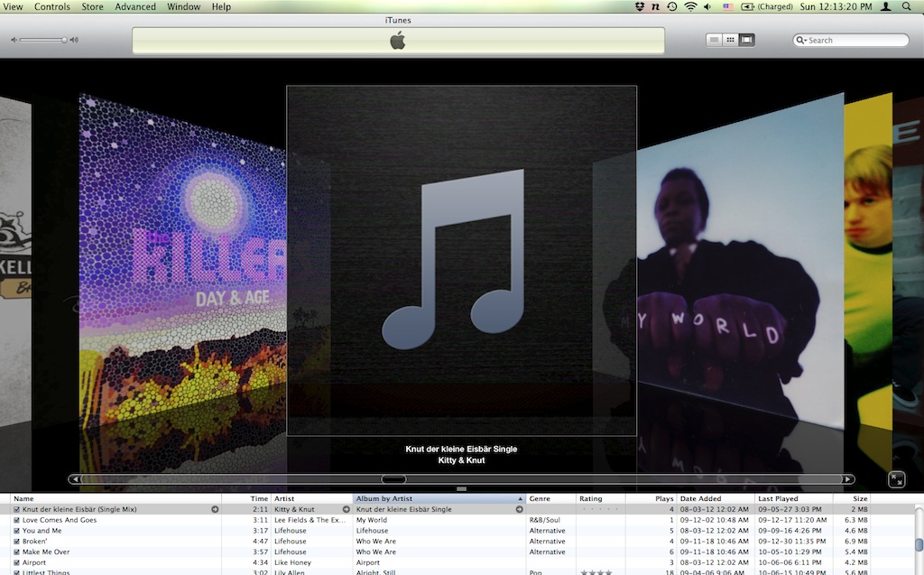Screen dimensions: 924x575
Task: Toggle the Littlest Things checkbox
Action: coord(16,572)
